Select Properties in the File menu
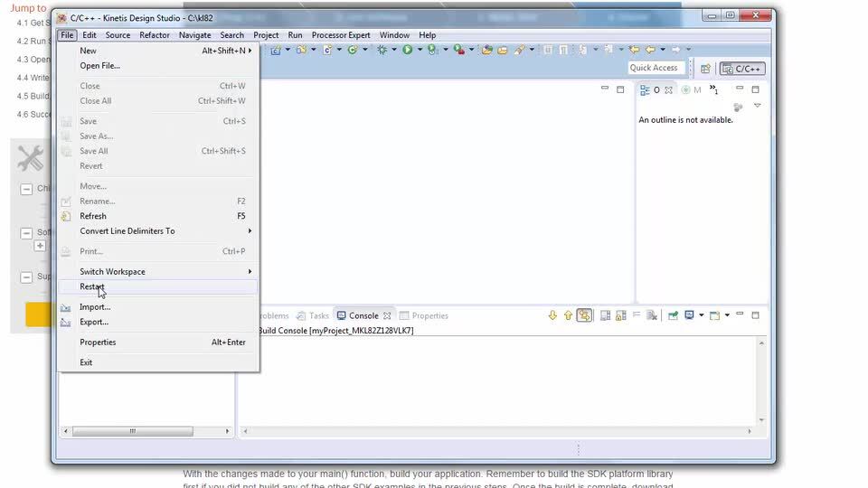Viewport: 868px width, 488px height. click(158, 342)
